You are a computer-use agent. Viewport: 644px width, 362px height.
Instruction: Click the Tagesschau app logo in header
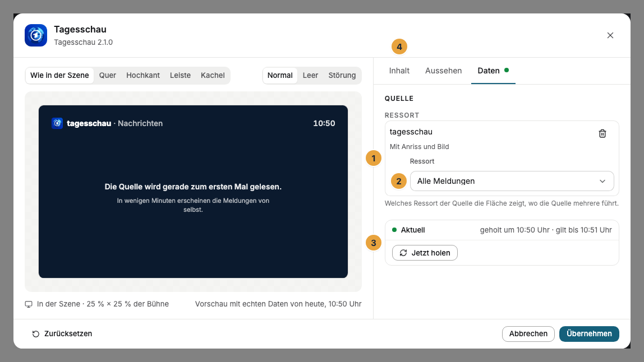click(36, 35)
